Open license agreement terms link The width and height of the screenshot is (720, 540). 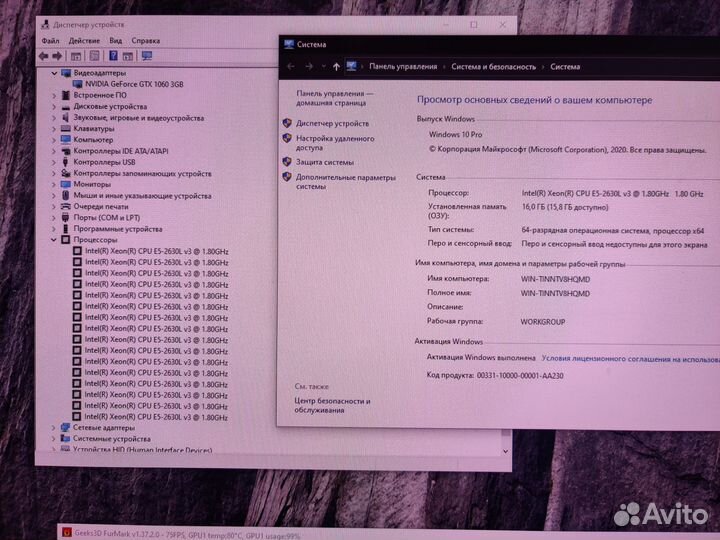click(x=630, y=359)
